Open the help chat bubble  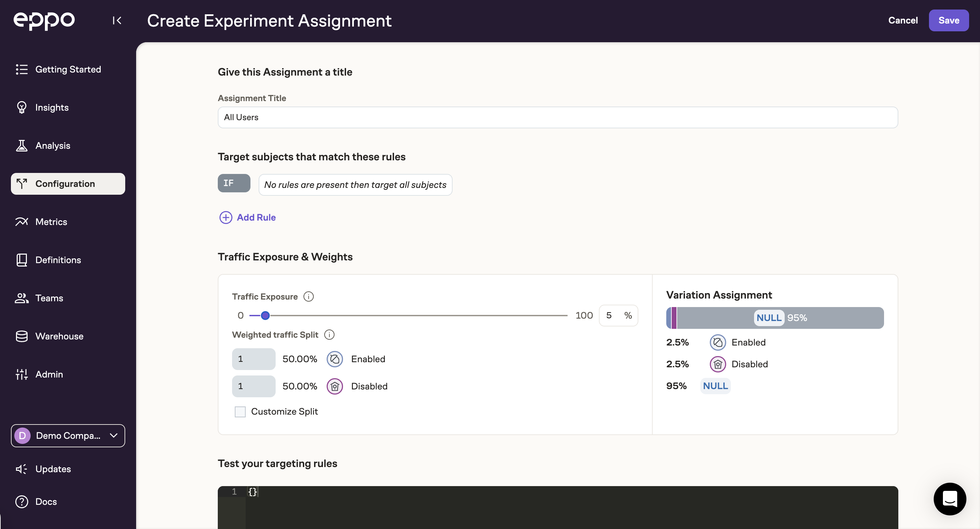pyautogui.click(x=950, y=499)
